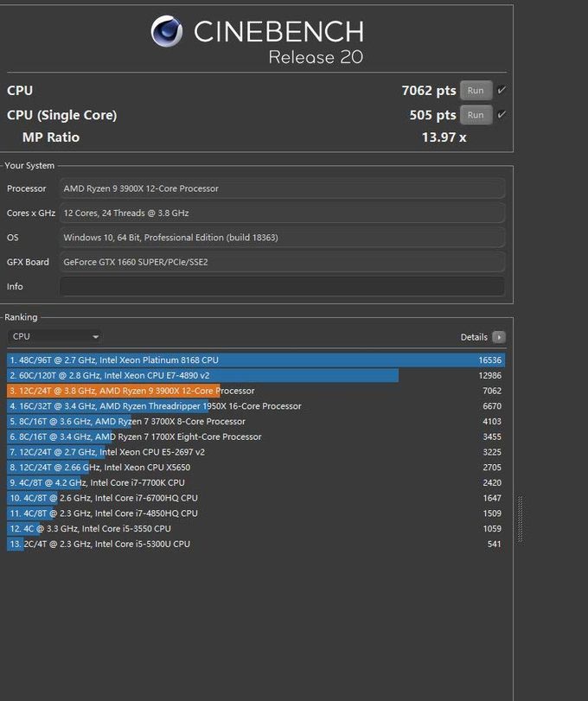Click the Details label in Ranking

click(474, 337)
